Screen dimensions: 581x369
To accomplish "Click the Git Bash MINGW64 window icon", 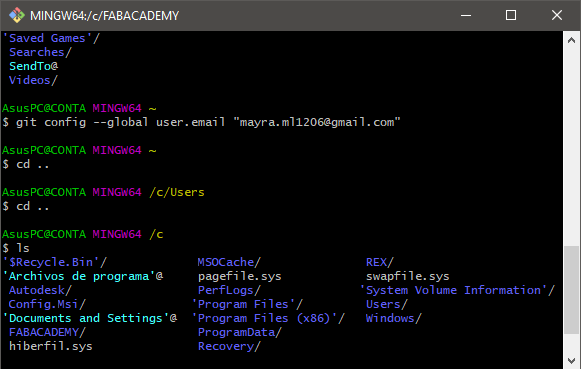I will point(17,15).
